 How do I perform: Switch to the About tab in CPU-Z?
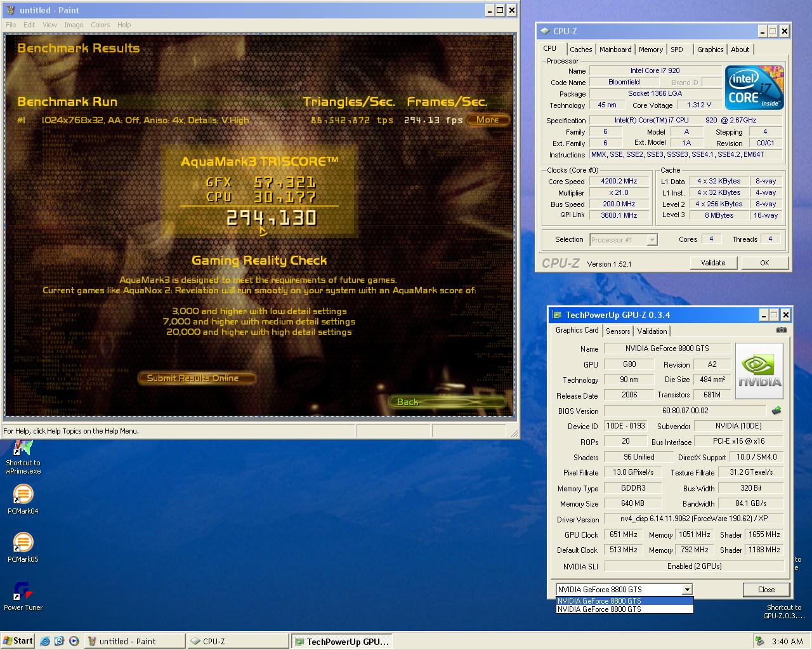(740, 50)
